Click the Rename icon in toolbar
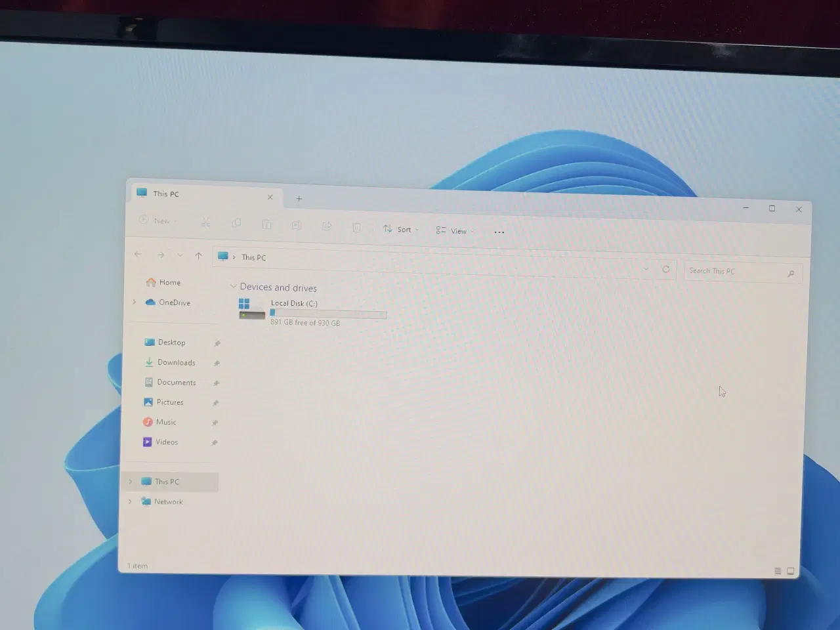The height and width of the screenshot is (630, 840). point(297,225)
